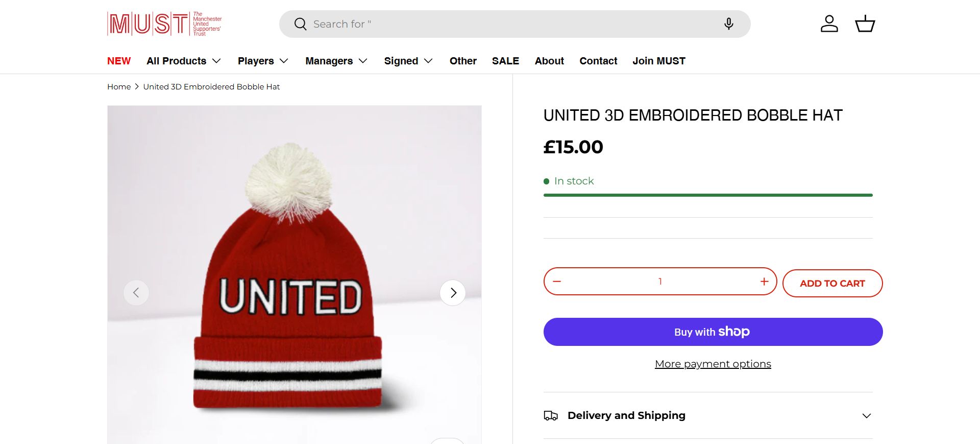
Task: Open the NEW menu item
Action: pos(119,61)
